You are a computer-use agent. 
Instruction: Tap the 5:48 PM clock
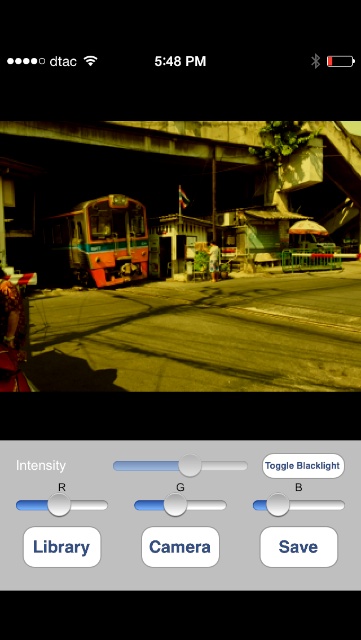(180, 61)
